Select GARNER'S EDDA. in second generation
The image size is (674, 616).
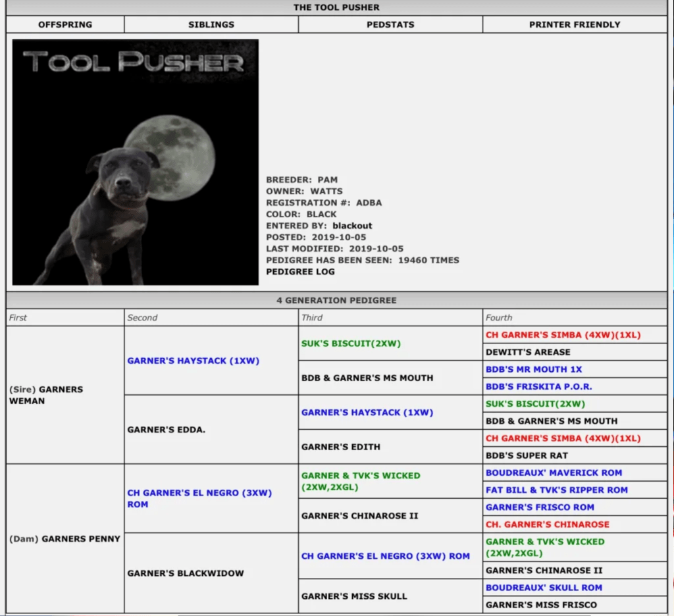[x=167, y=430]
